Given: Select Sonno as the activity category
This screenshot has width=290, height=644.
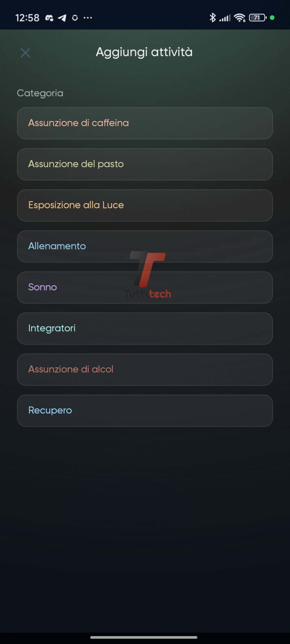Looking at the screenshot, I should click(x=145, y=287).
